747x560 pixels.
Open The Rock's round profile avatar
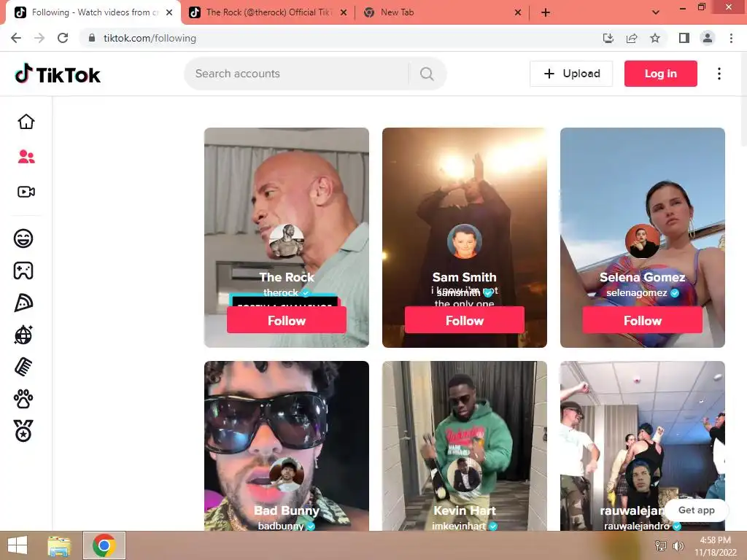286,241
